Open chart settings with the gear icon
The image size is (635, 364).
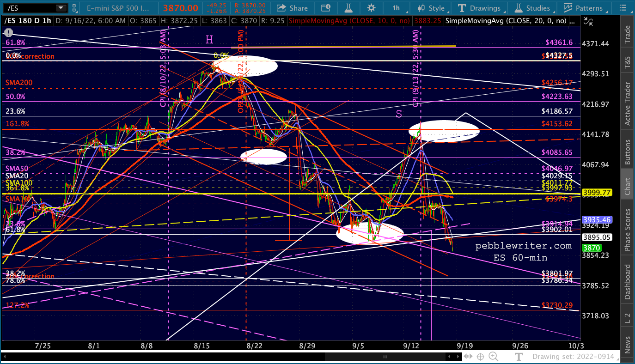pyautogui.click(x=371, y=8)
